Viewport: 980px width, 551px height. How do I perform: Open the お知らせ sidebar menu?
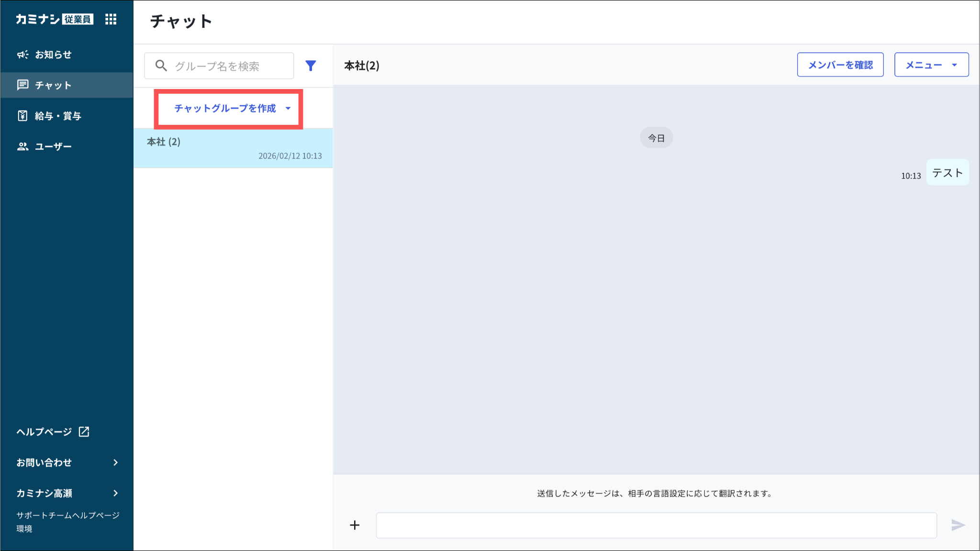53,55
